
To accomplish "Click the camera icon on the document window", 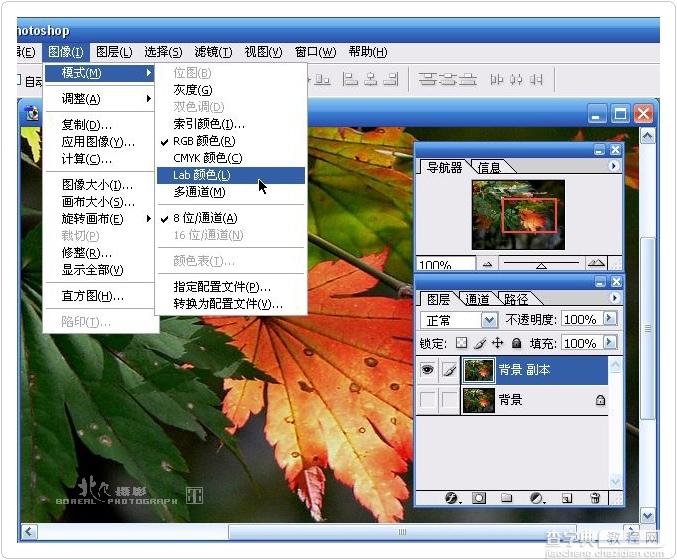I will [32, 114].
